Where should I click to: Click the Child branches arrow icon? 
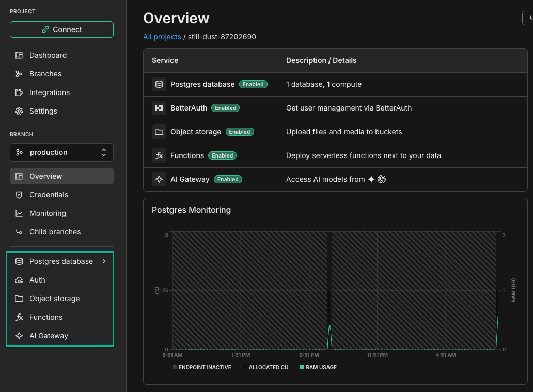19,232
